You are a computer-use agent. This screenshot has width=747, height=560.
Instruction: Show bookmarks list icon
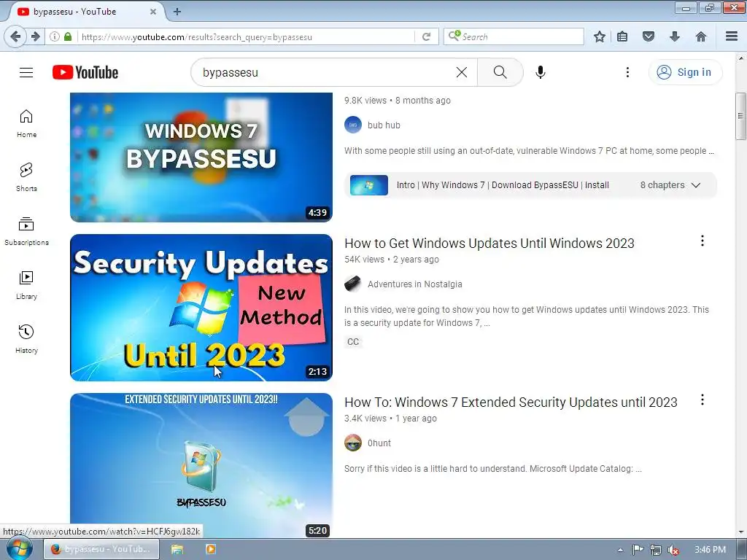point(622,36)
